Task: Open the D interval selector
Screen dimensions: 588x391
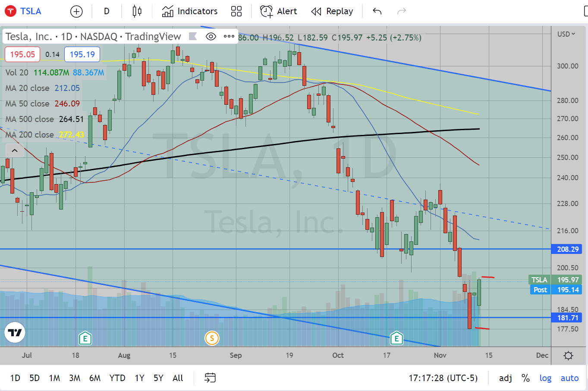Action: (107, 11)
